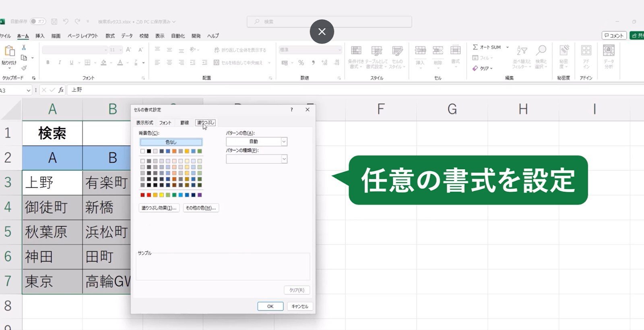Toggle Wrap Text in the Alignment group

click(x=240, y=50)
